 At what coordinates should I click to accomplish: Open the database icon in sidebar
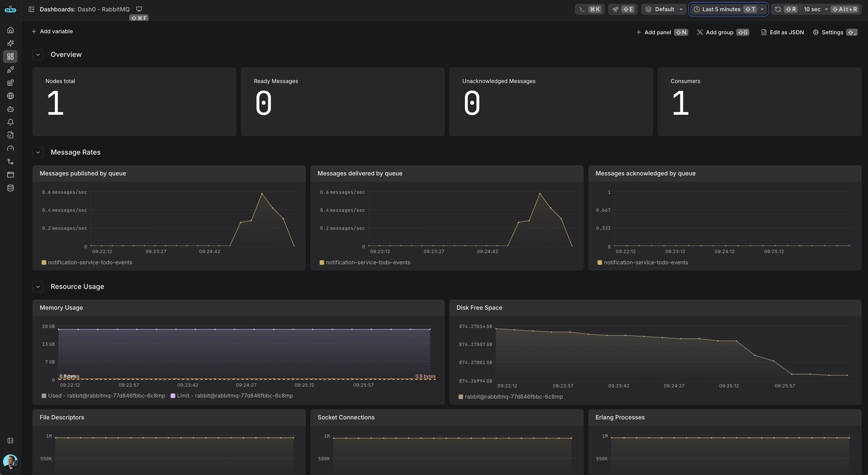click(x=10, y=188)
